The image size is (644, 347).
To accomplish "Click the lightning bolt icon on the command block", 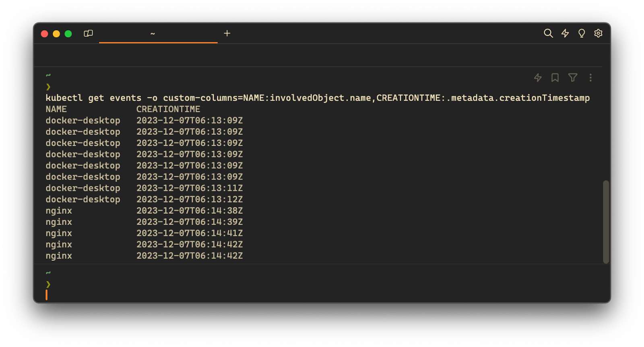I will [538, 78].
